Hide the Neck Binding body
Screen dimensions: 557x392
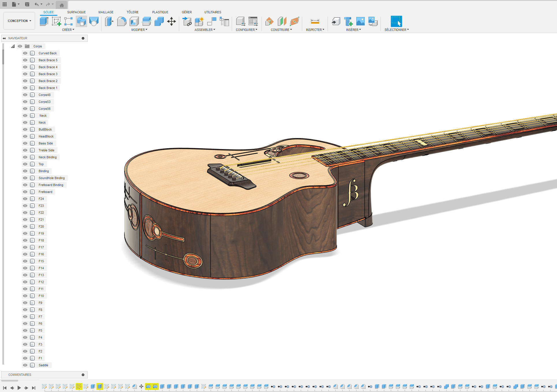click(25, 157)
